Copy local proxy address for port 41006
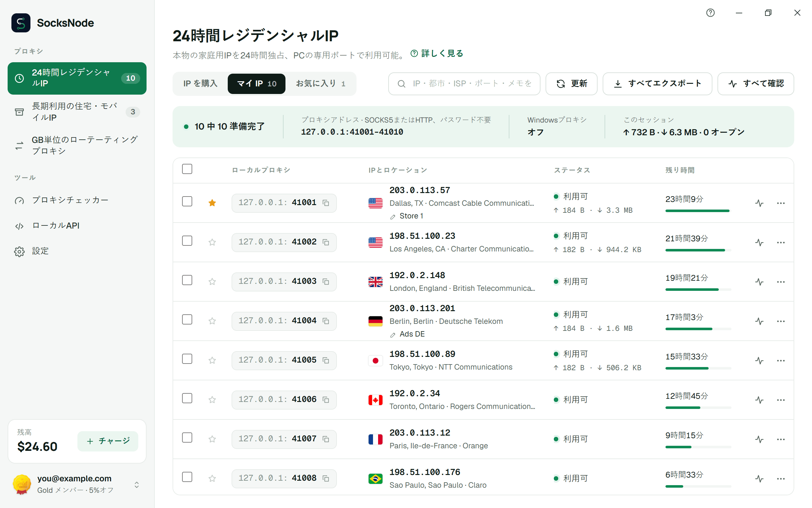Screen dimensions: 812x508 click(x=325, y=399)
